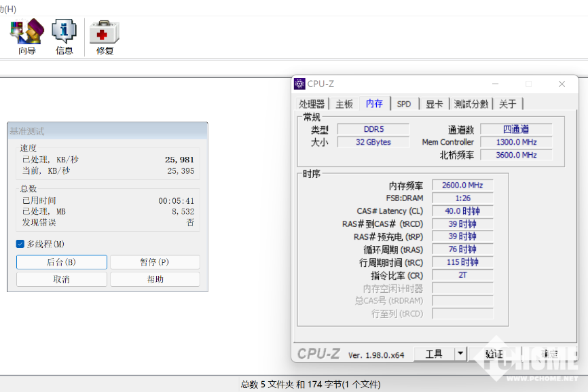Click the 2600.0 MHz 内存频率 value
The width and height of the screenshot is (588, 392).
[463, 185]
